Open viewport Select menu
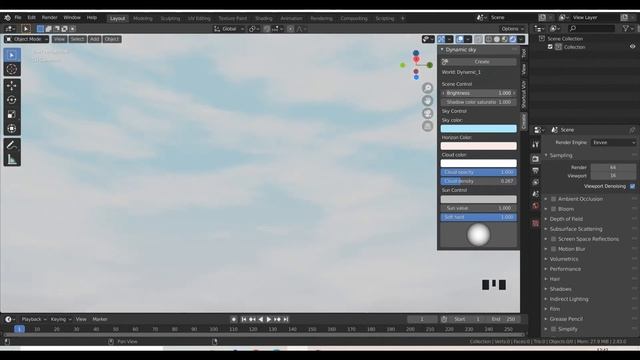The height and width of the screenshot is (360, 640). [x=77, y=39]
